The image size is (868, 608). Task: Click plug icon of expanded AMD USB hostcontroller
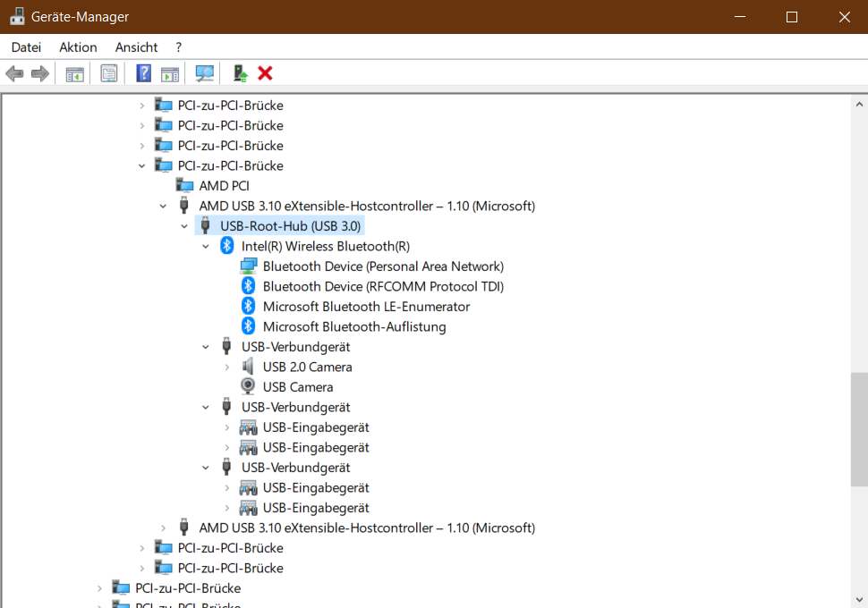point(184,206)
